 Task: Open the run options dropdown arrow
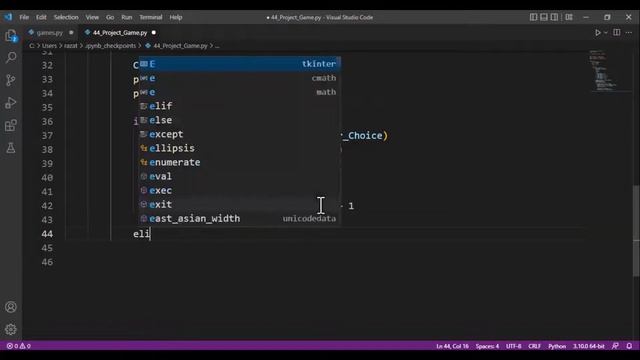[x=606, y=32]
